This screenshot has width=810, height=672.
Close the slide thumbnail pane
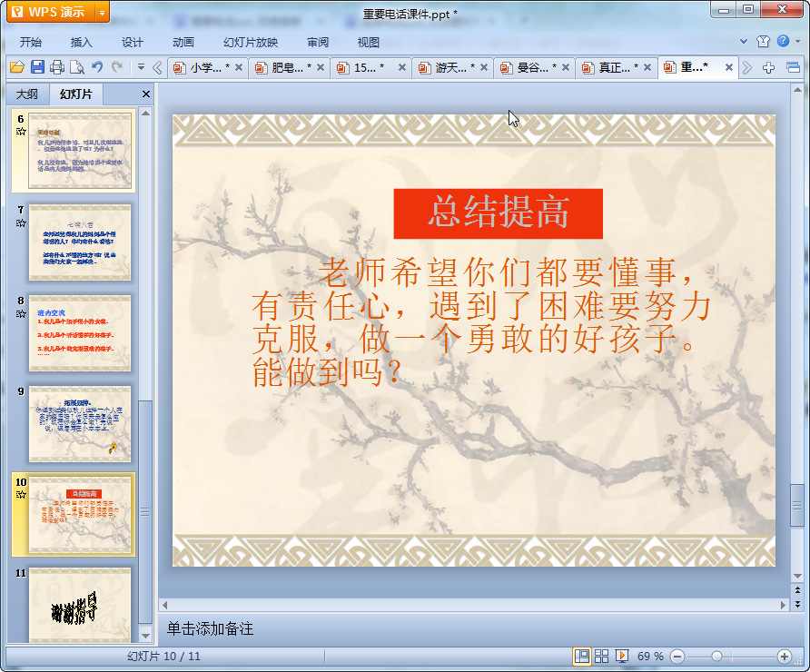pos(145,94)
